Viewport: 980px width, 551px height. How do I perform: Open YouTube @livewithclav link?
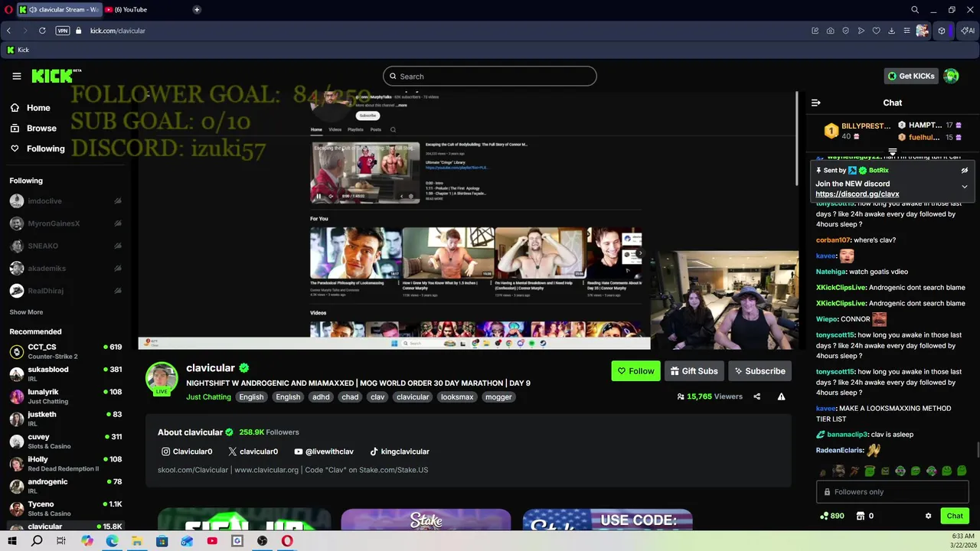pyautogui.click(x=324, y=452)
